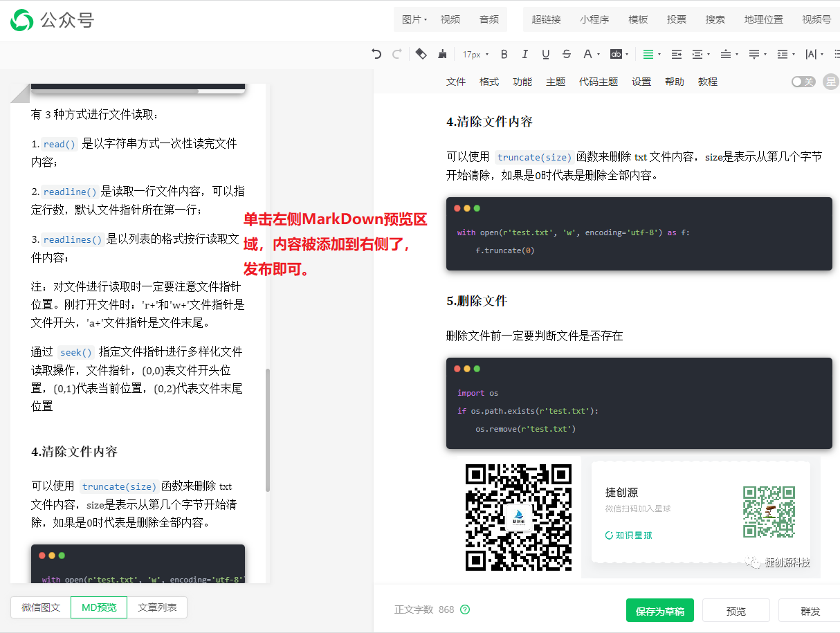Click the letter spacing icon
Screen dimensions: 840x633
[810, 54]
